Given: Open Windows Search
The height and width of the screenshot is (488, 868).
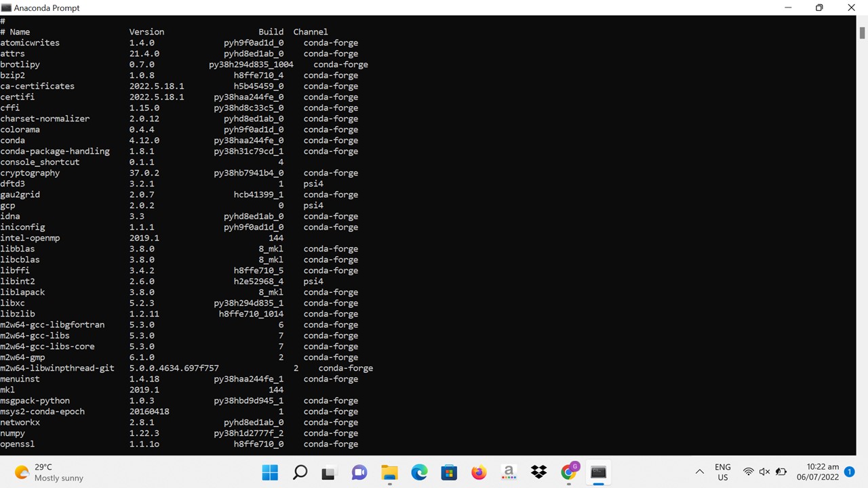Looking at the screenshot, I should pyautogui.click(x=300, y=472).
